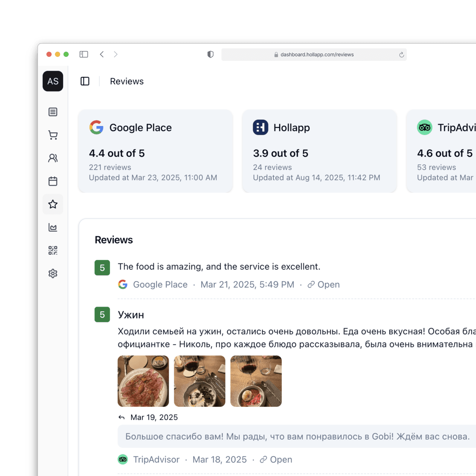Open the dark dish with cutlery photo thumbnail
This screenshot has height=476, width=476.
(200, 381)
